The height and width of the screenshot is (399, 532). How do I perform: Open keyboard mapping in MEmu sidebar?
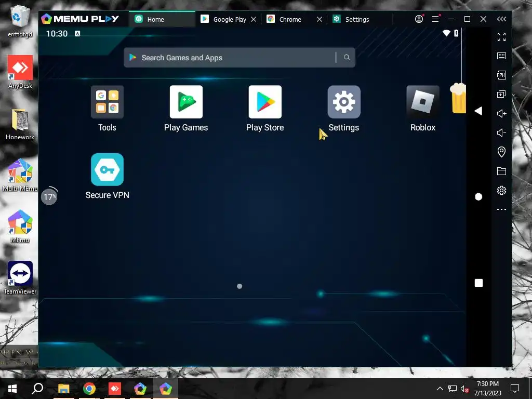pyautogui.click(x=501, y=56)
